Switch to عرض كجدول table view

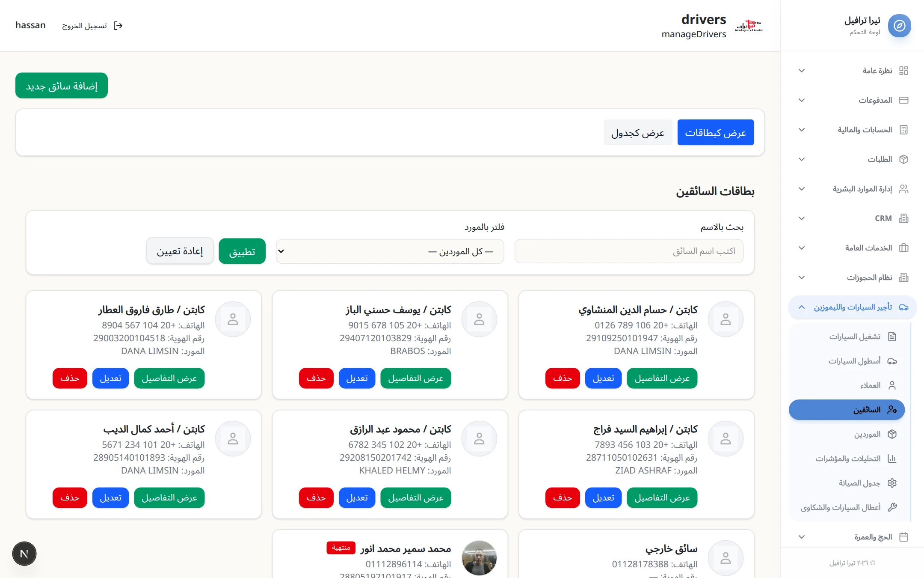click(x=638, y=132)
